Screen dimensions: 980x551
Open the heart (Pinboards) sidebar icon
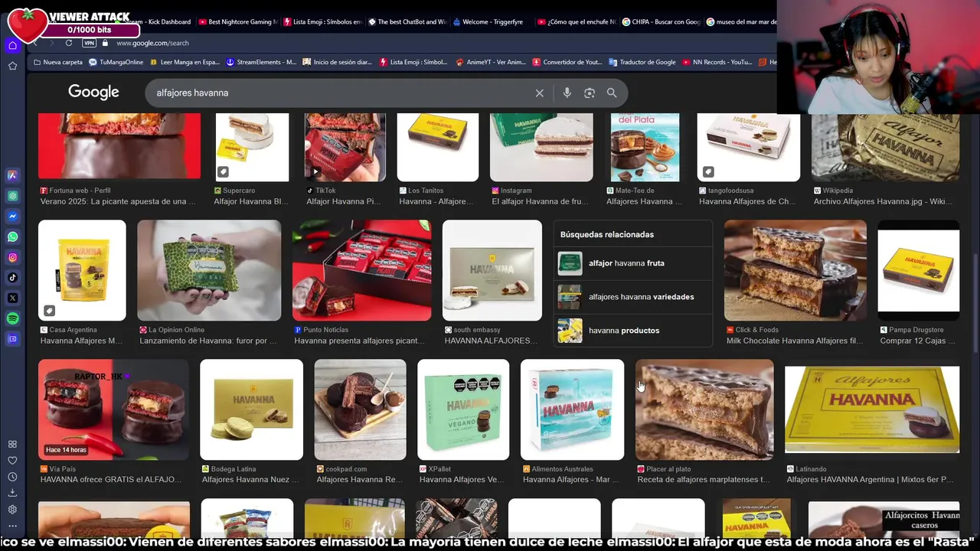pos(12,461)
